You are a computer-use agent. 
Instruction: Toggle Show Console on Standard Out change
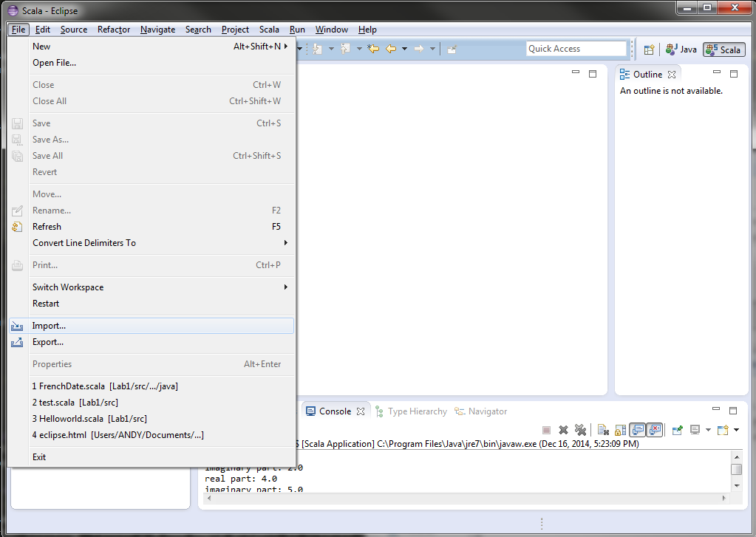636,430
